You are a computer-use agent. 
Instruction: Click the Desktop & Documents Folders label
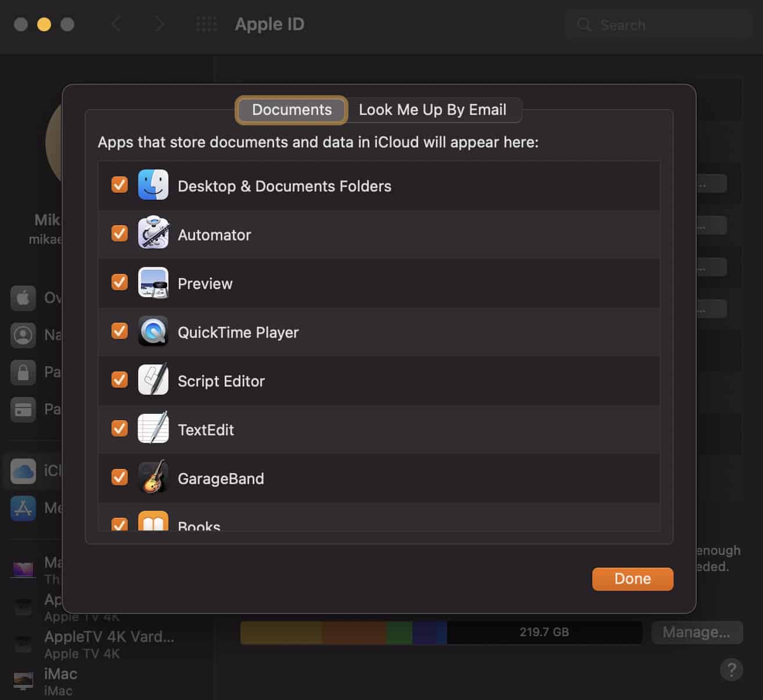[285, 186]
